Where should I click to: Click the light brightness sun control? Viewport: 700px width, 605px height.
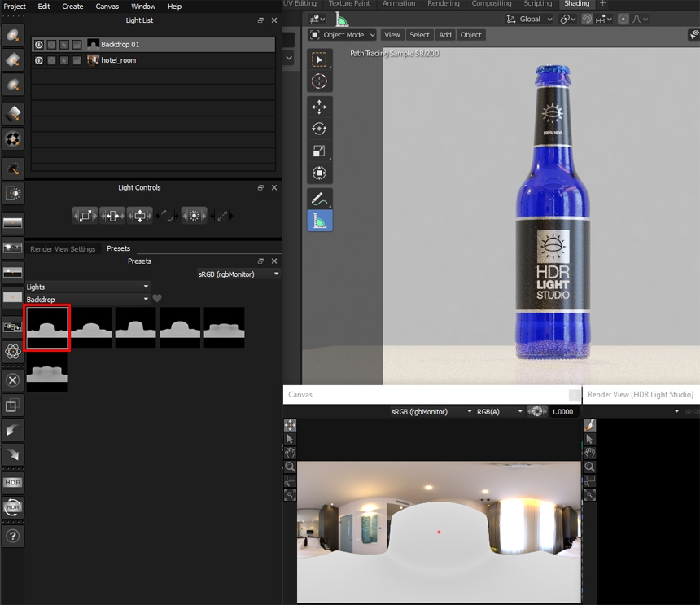pyautogui.click(x=195, y=216)
